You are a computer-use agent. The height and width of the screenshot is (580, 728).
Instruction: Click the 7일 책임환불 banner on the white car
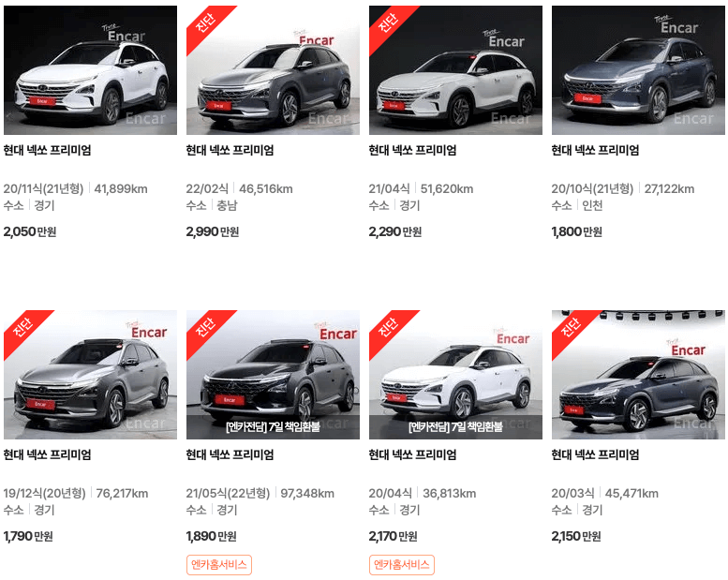pos(455,426)
